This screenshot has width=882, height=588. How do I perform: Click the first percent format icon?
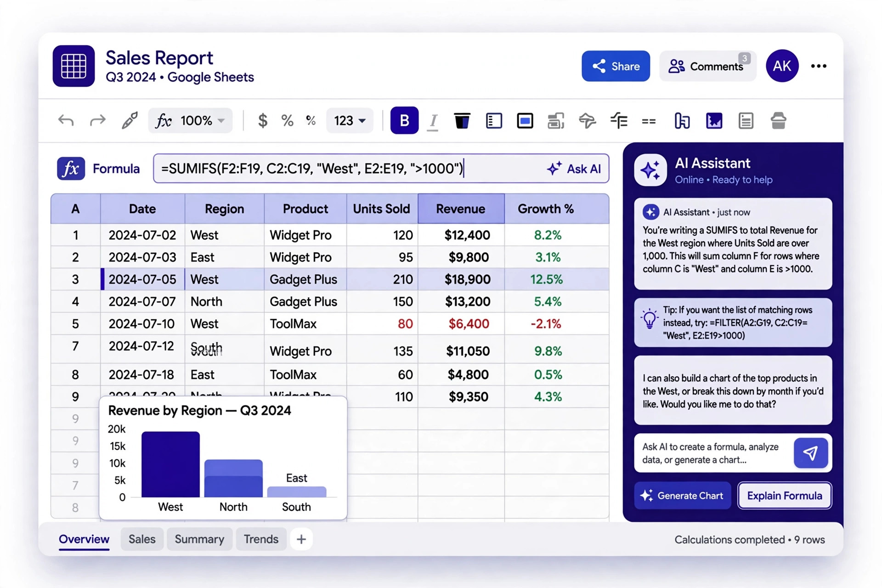pyautogui.click(x=288, y=121)
